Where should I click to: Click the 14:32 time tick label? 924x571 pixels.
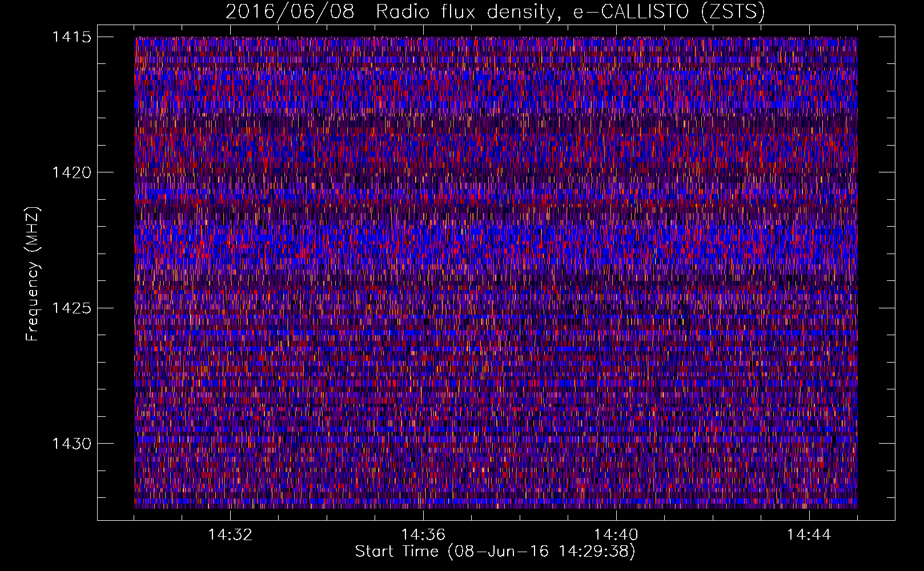click(x=230, y=534)
